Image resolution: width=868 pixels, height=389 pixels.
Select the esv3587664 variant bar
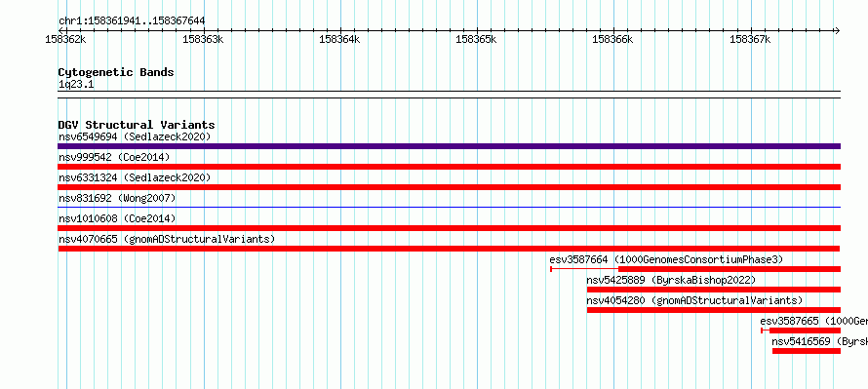(x=695, y=269)
